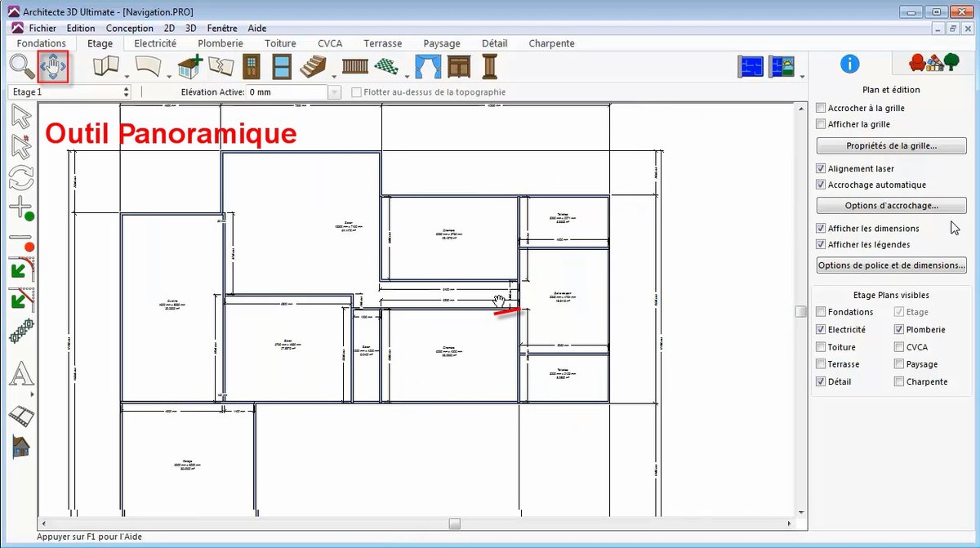Click the chain link tool icon
The width and height of the screenshot is (980, 548).
pyautogui.click(x=21, y=331)
